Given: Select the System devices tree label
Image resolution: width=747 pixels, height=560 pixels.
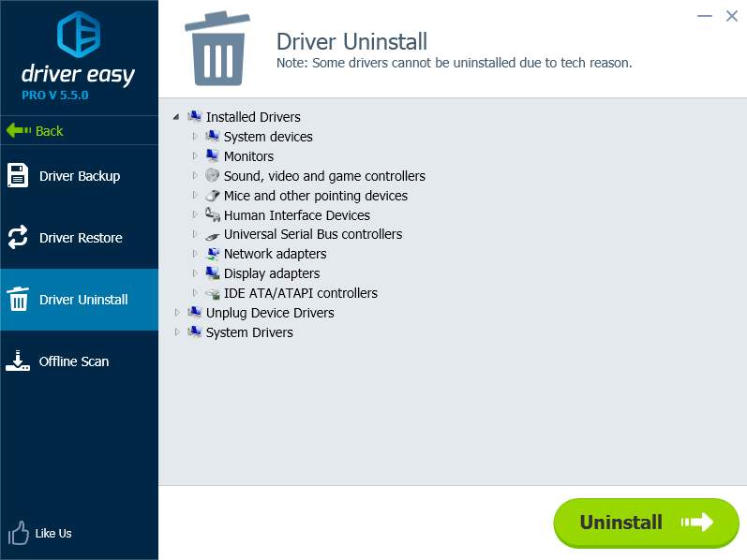Looking at the screenshot, I should [268, 137].
